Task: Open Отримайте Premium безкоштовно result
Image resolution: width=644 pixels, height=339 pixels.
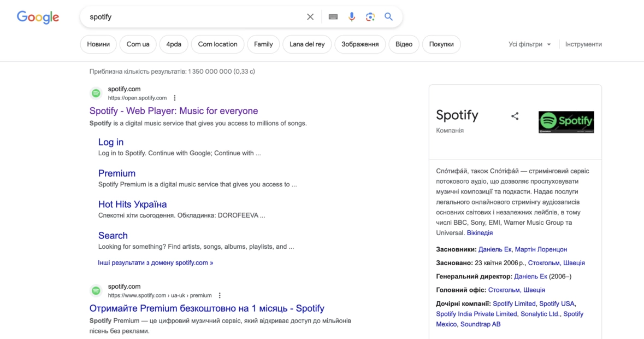Action: point(207,308)
